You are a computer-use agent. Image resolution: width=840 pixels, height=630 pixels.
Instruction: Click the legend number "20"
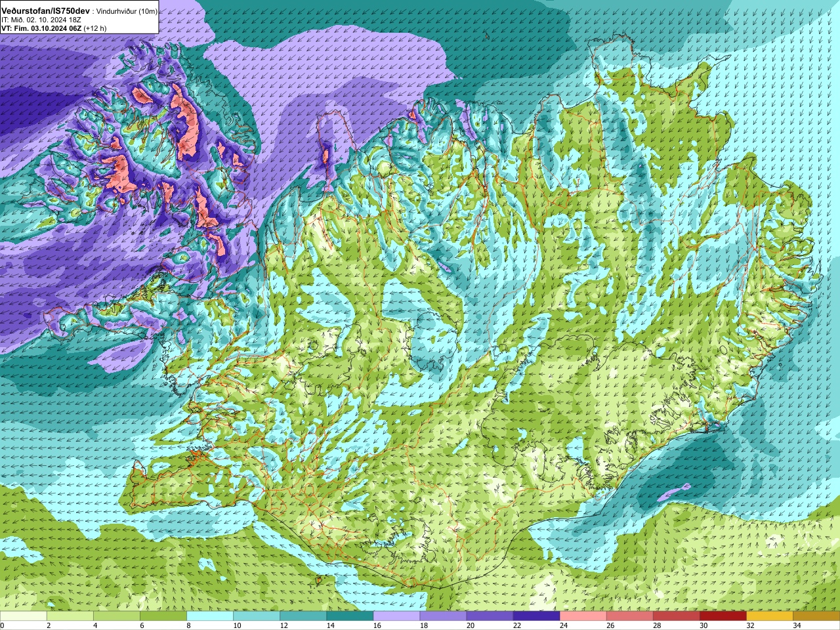pyautogui.click(x=470, y=625)
